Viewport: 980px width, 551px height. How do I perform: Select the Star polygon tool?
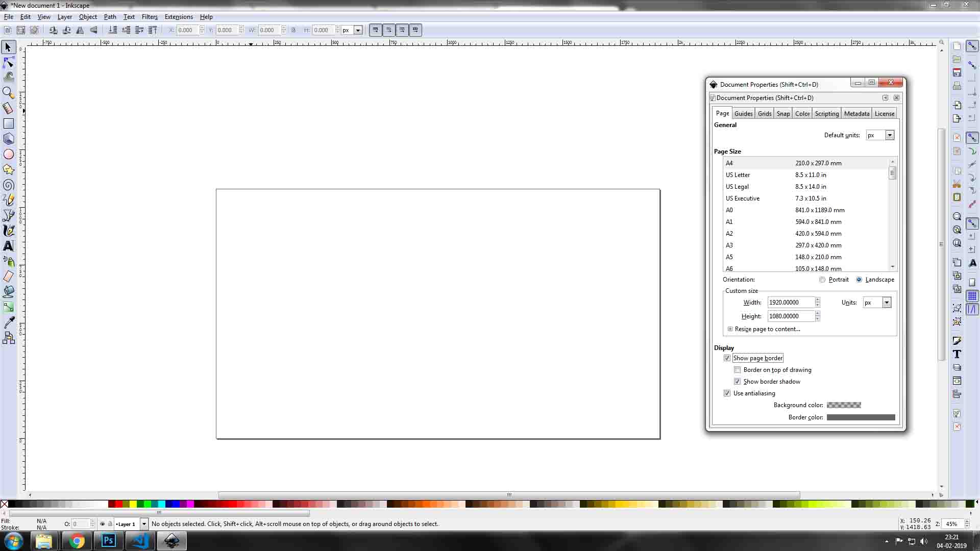8,169
